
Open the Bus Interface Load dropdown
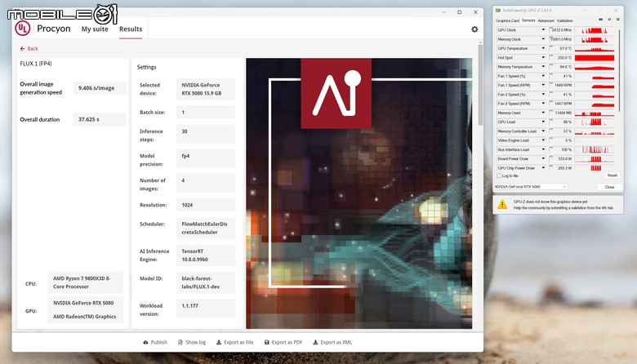(x=543, y=149)
